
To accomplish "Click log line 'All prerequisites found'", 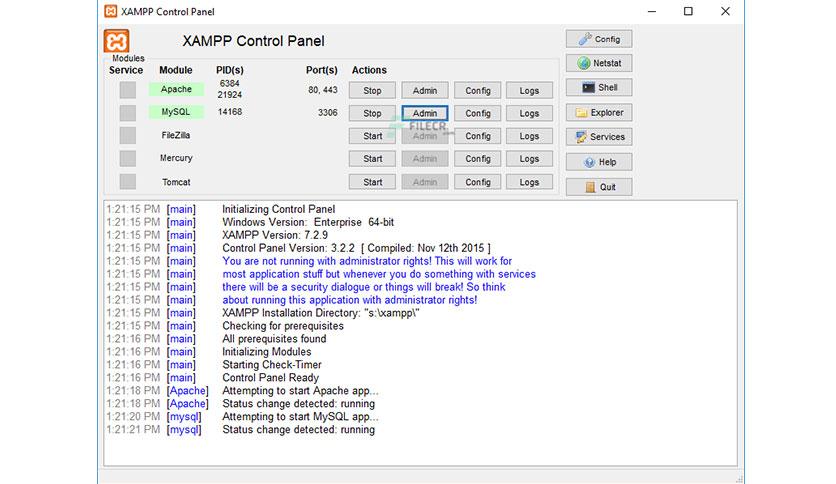I will tap(274, 339).
